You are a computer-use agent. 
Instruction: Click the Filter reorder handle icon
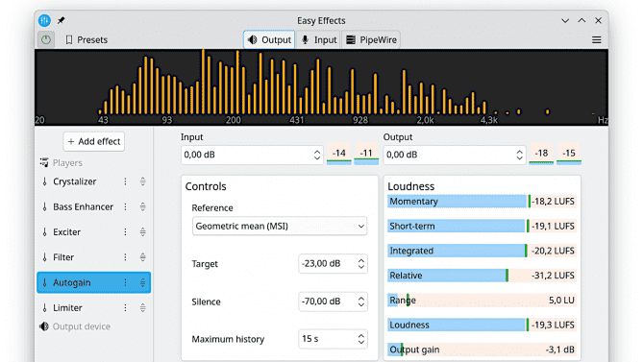coord(142,257)
